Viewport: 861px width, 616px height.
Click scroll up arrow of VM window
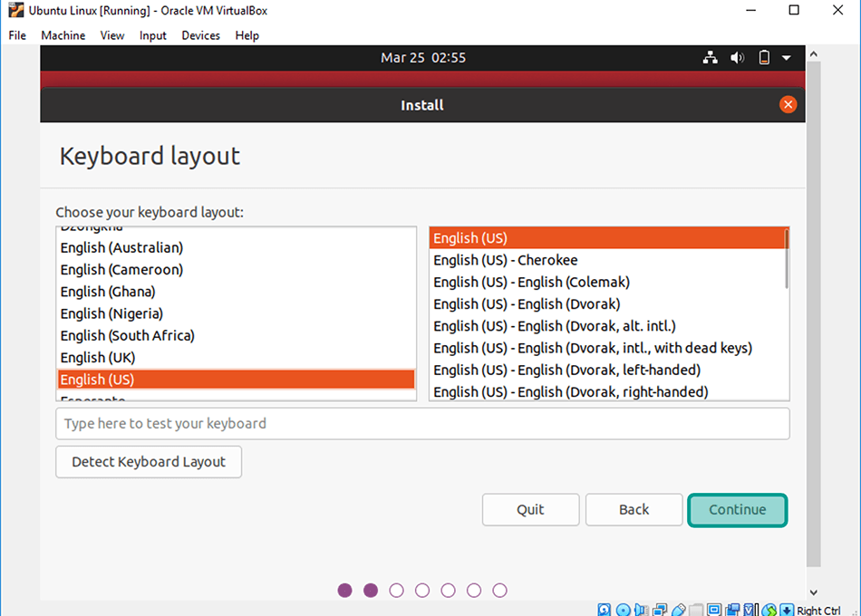coord(814,53)
